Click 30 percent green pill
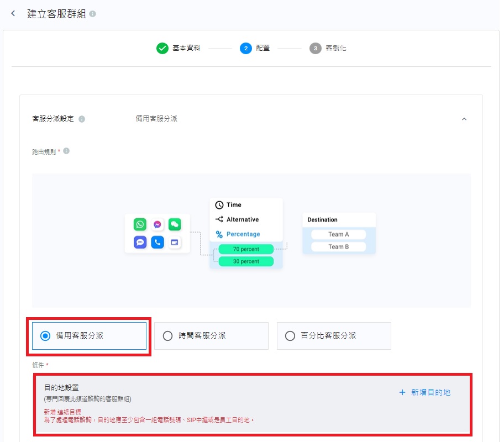This screenshot has height=442, width=504. (x=246, y=261)
